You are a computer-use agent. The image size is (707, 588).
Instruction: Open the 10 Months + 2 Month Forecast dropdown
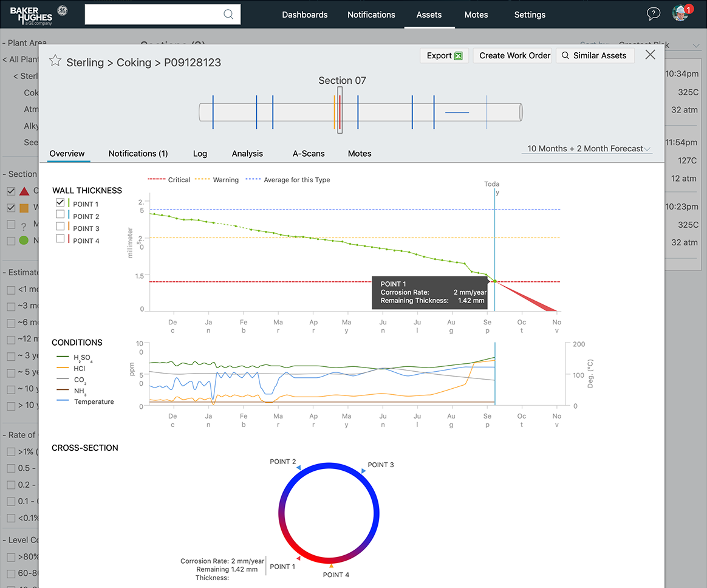(x=587, y=148)
